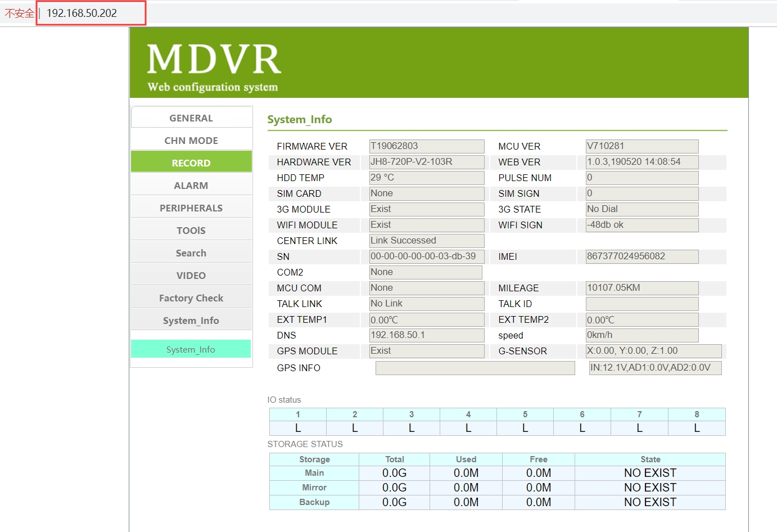Viewport: 777px width, 532px height.
Task: Click the HARDWARE VER field JH8-720P-V2-103R
Action: pyautogui.click(x=427, y=162)
